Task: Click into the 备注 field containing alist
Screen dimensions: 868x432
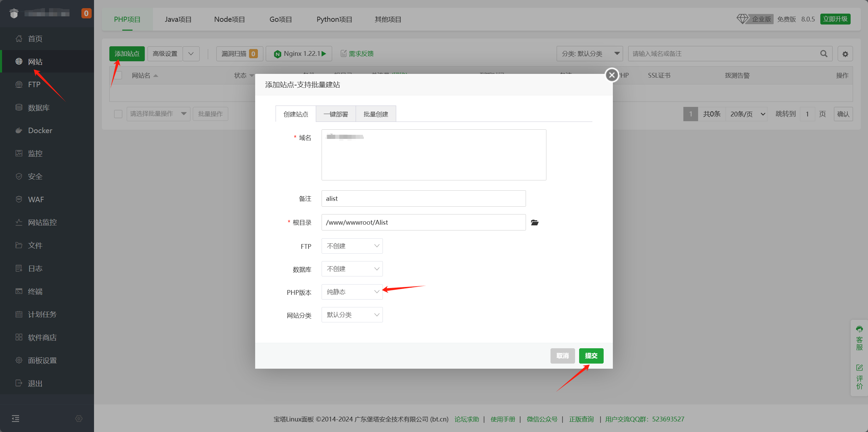Action: (423, 198)
